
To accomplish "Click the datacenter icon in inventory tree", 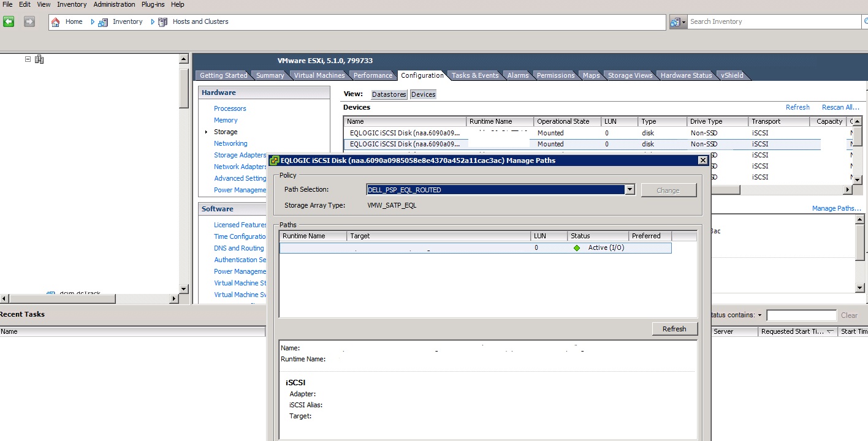I will (x=39, y=59).
